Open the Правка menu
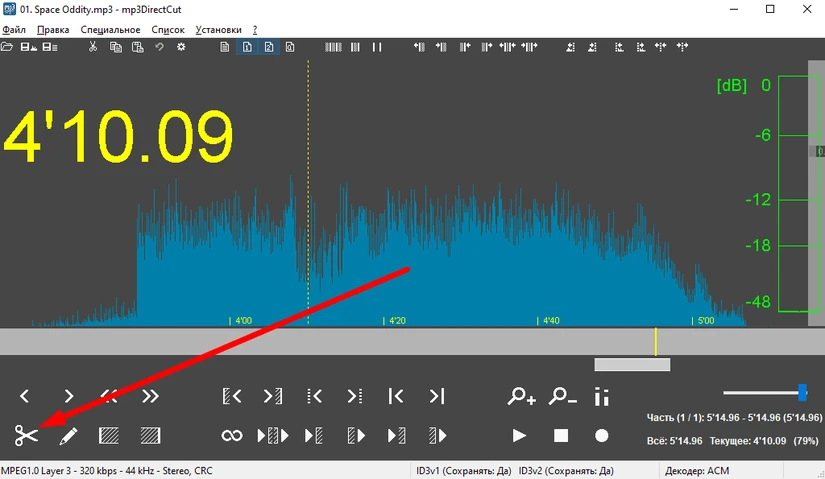Screen dimensions: 825x479 53,30
